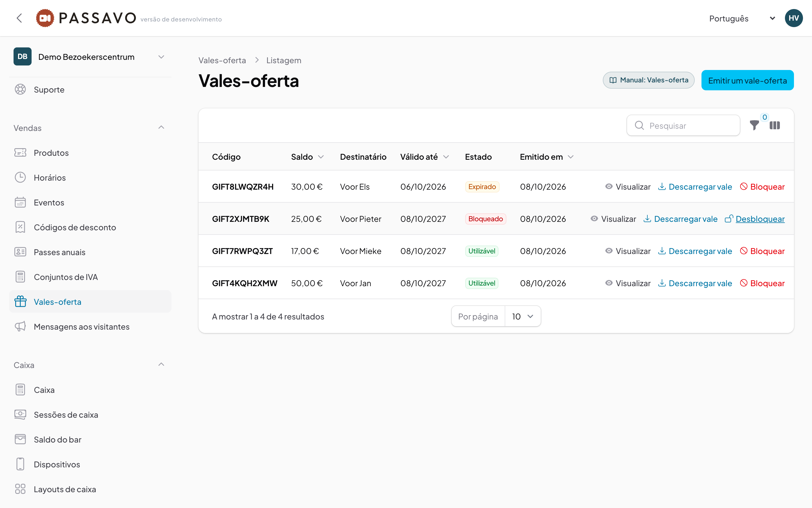812x508 pixels.
Task: Click the Mensagens aos visitantes megaphone icon
Action: pyautogui.click(x=20, y=327)
